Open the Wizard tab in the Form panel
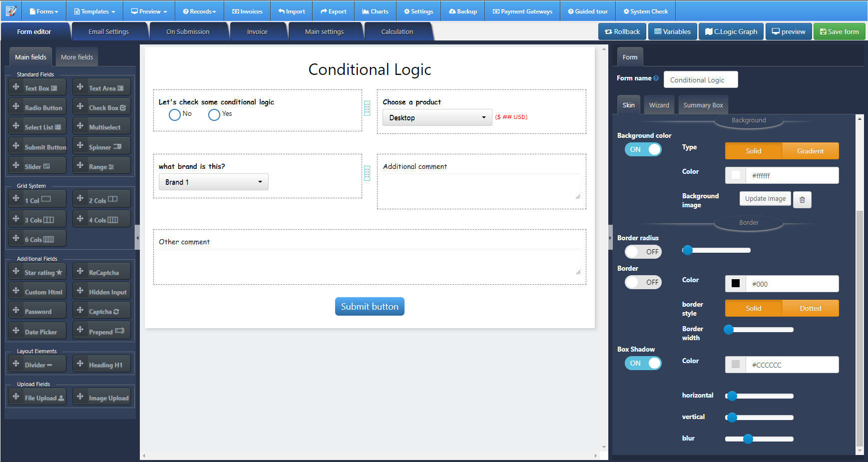This screenshot has width=868, height=462. point(659,105)
